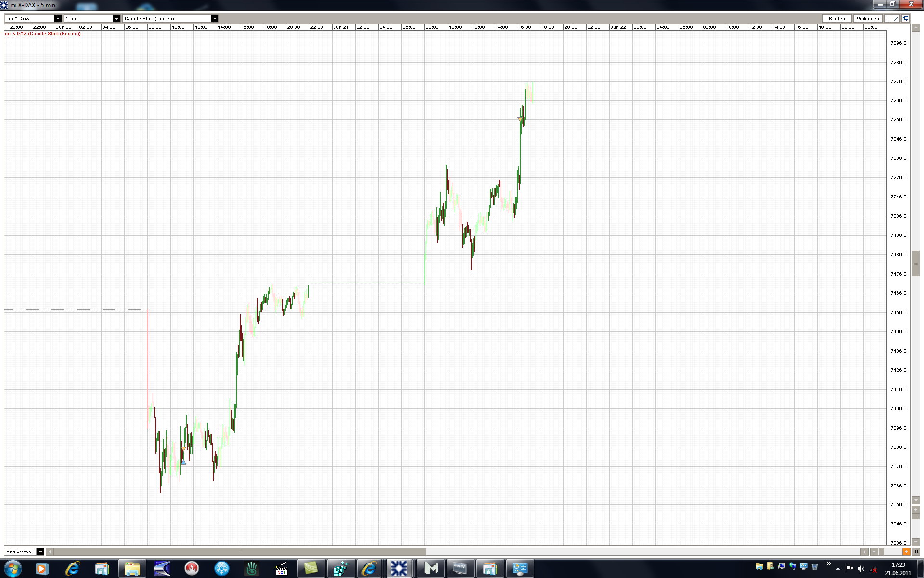
Task: Detach chart with overlapping windows icon
Action: 905,18
